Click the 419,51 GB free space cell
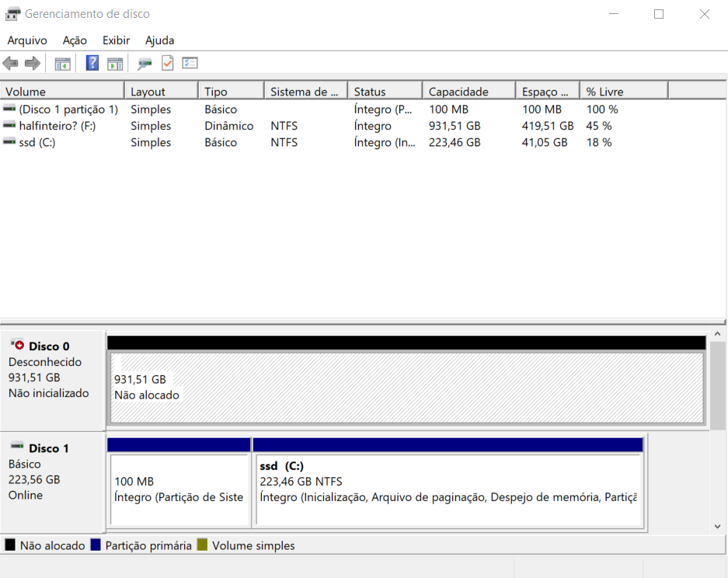The height and width of the screenshot is (578, 728). (548, 126)
